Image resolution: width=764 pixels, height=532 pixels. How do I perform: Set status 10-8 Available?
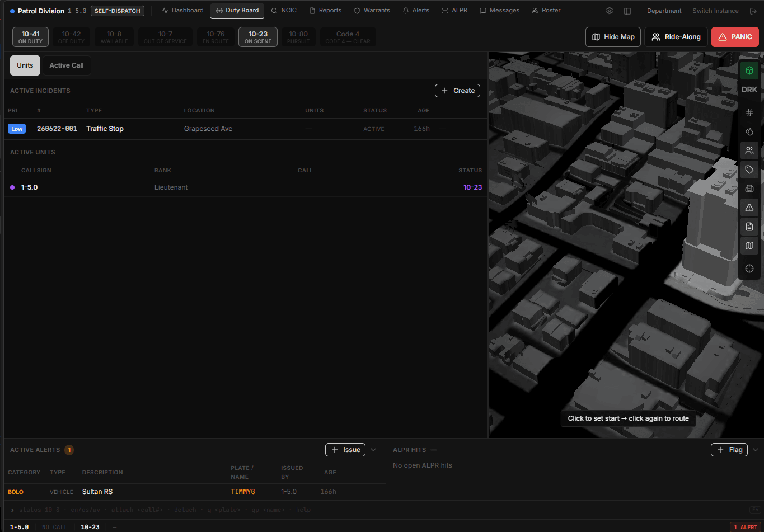114,37
